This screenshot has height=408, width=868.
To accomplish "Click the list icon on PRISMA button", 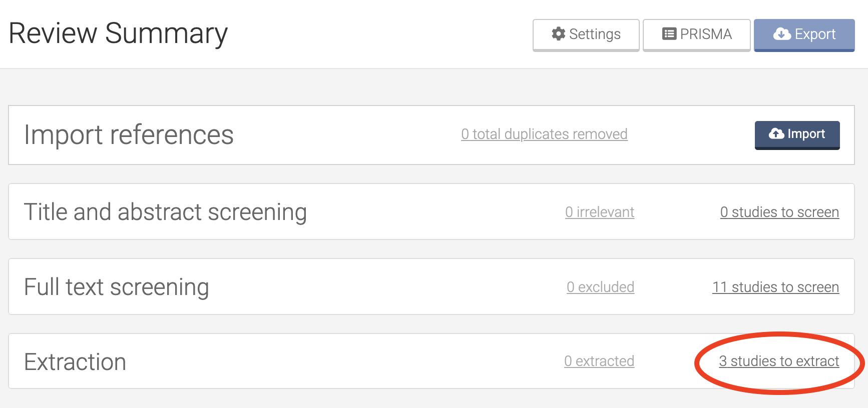I will [669, 34].
